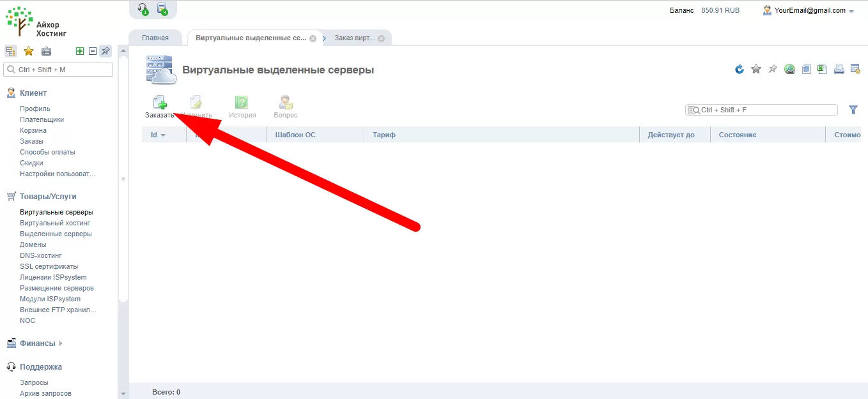Select the Виртуальные выделенные се... tab

251,38
